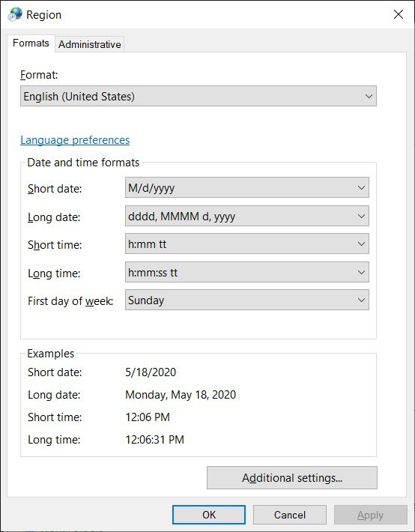Click the Cancel button

[289, 515]
